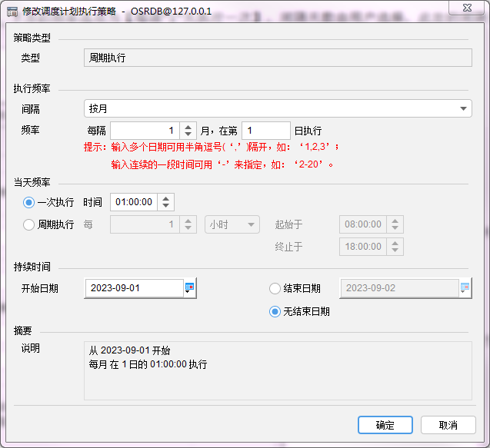Click the dialog title bar window icon

[12, 12]
